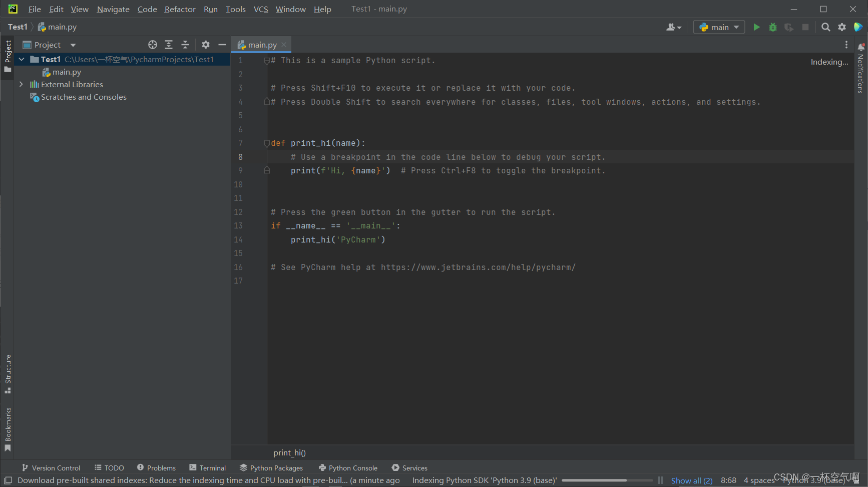Click indexing progress bar in status bar
Image resolution: width=868 pixels, height=487 pixels.
(607, 480)
